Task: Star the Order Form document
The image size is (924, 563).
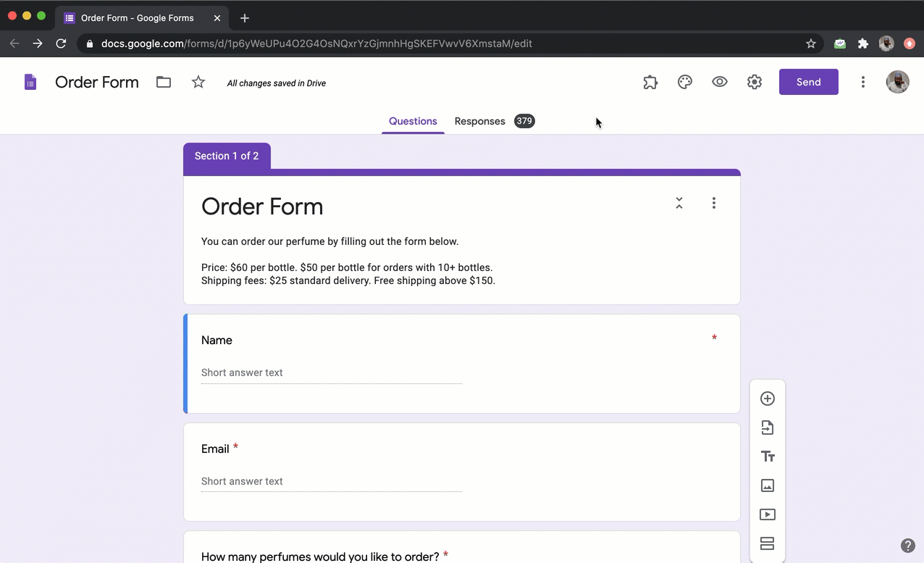Action: point(198,82)
